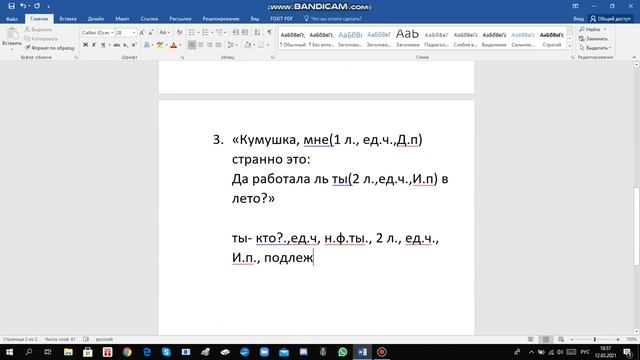Screen dimensions: 640x360
Task: Open the Font group dialog launcher
Action: pos(182,58)
